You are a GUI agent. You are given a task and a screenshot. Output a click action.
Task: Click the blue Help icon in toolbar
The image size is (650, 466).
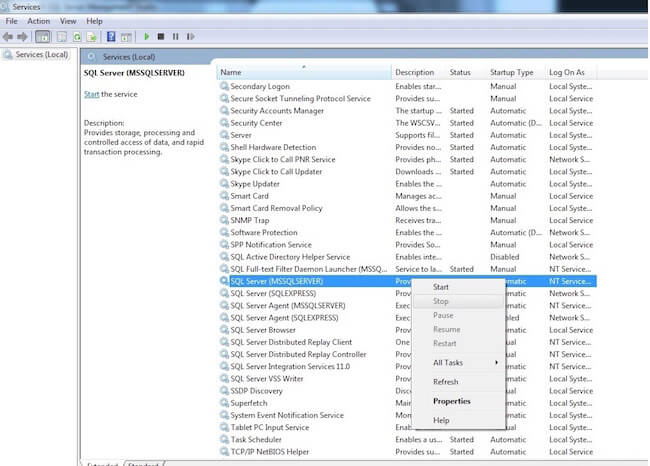coord(110,37)
